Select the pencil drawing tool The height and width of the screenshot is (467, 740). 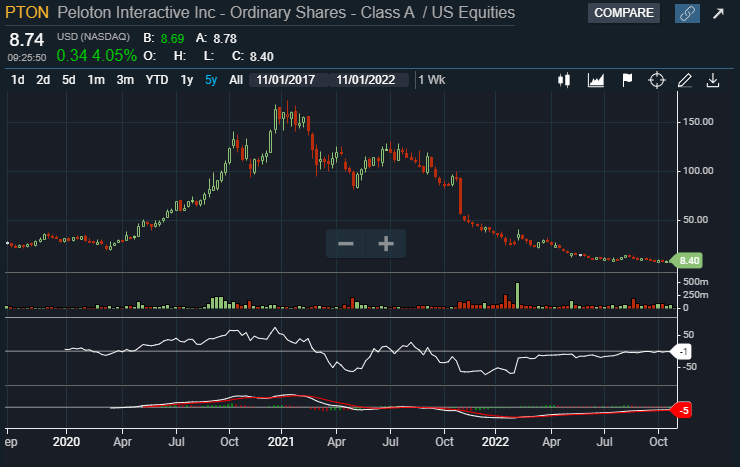tap(685, 80)
